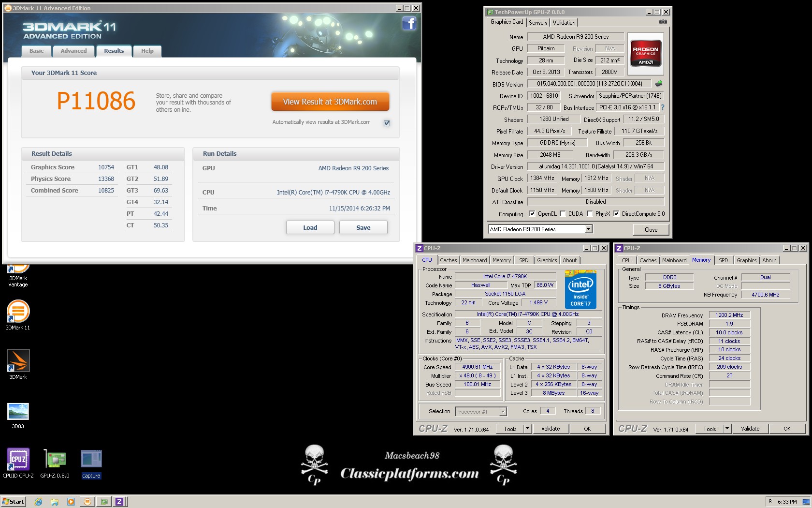Click the bus interface question mark help
Viewport: 812px width, 508px height.
pos(663,107)
